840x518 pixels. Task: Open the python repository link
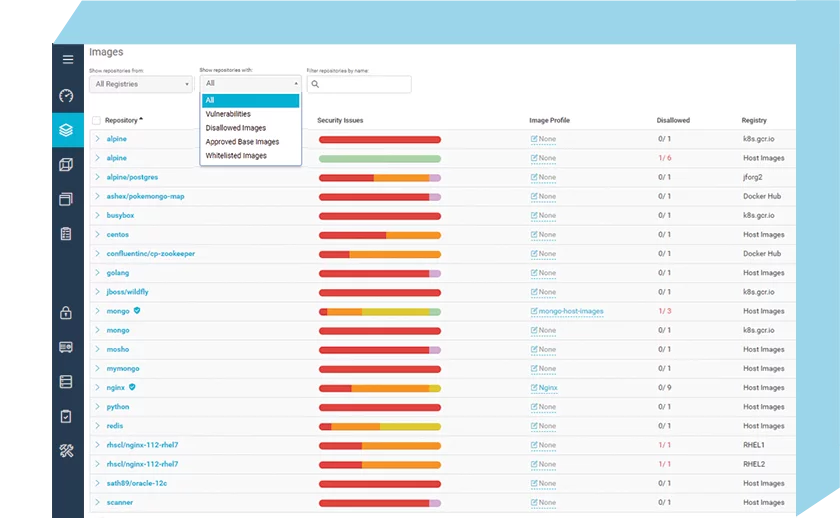pyautogui.click(x=118, y=407)
